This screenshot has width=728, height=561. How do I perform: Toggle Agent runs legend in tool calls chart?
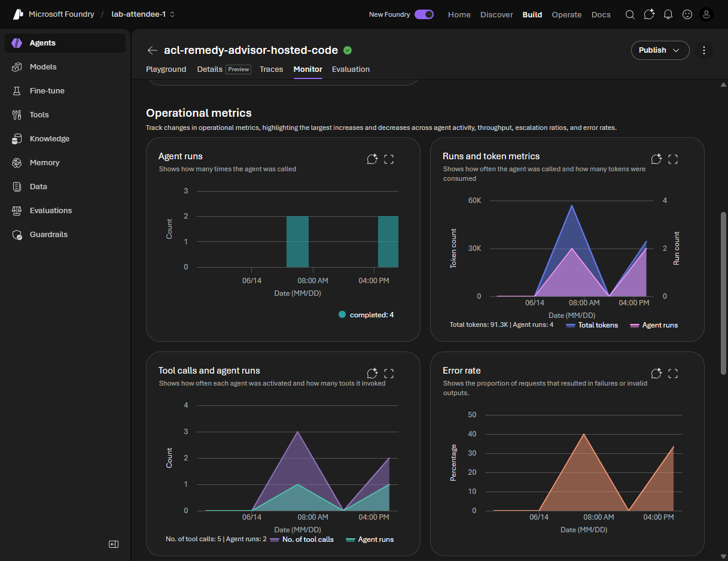point(370,539)
